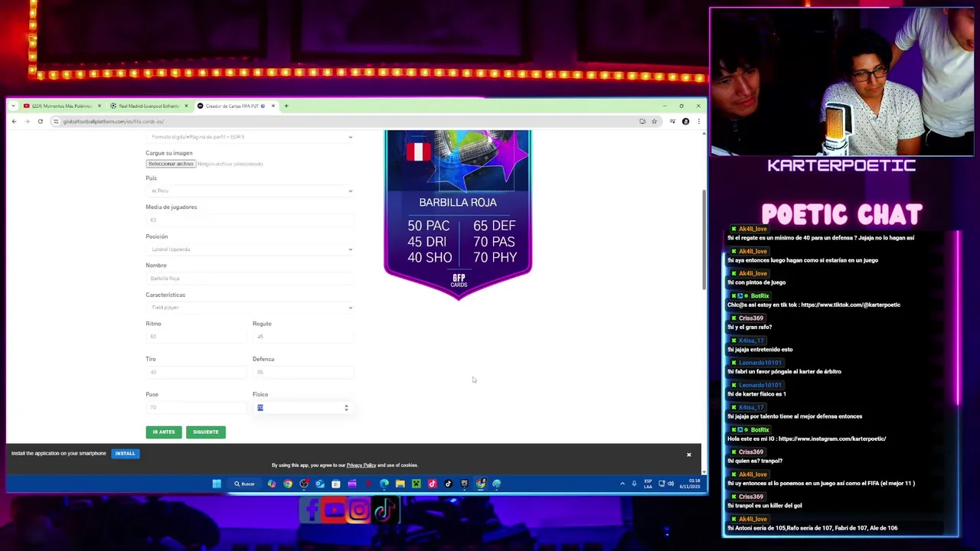Screen dimensions: 980x551
Task: Click the page vertical scrollbar
Action: pos(704,239)
